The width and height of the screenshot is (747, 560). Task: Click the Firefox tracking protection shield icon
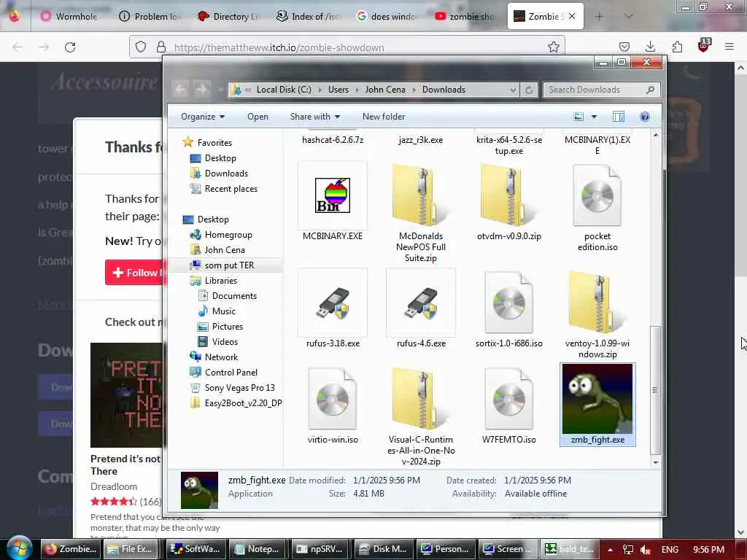[141, 47]
